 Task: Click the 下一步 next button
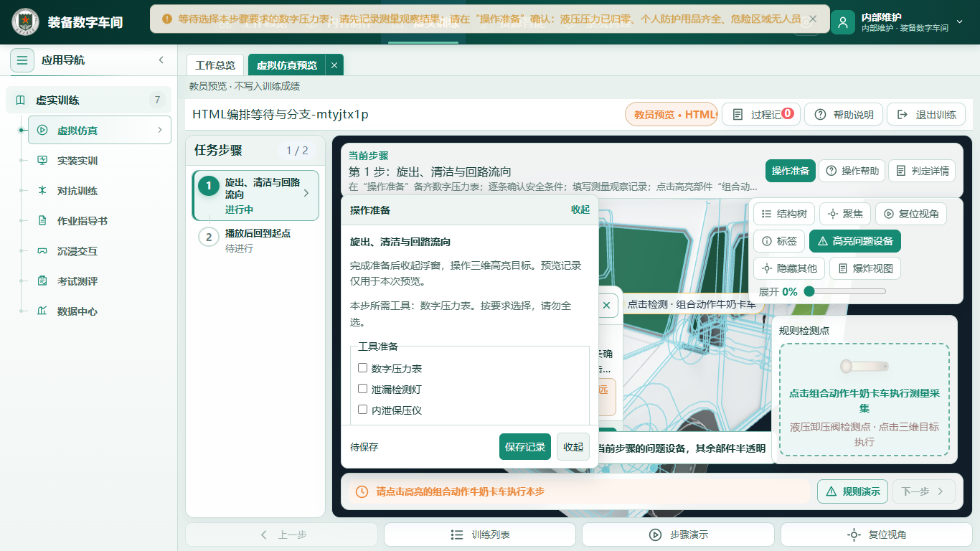923,491
